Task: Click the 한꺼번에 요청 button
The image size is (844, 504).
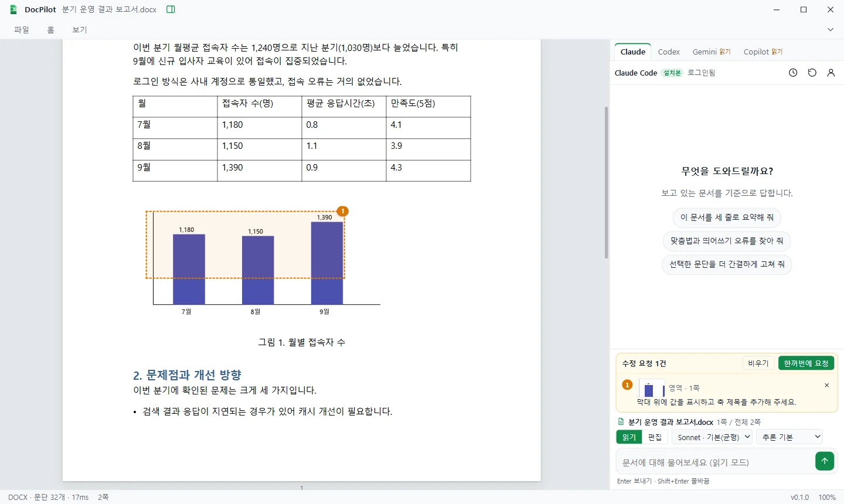Action: [806, 363]
